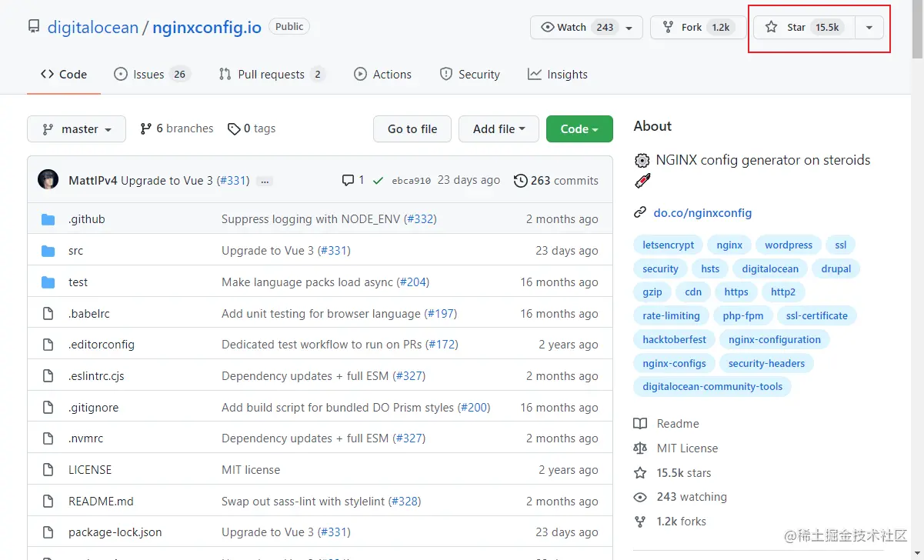Expand the Add file dropdown
Viewport: 924px width, 560px height.
click(499, 129)
